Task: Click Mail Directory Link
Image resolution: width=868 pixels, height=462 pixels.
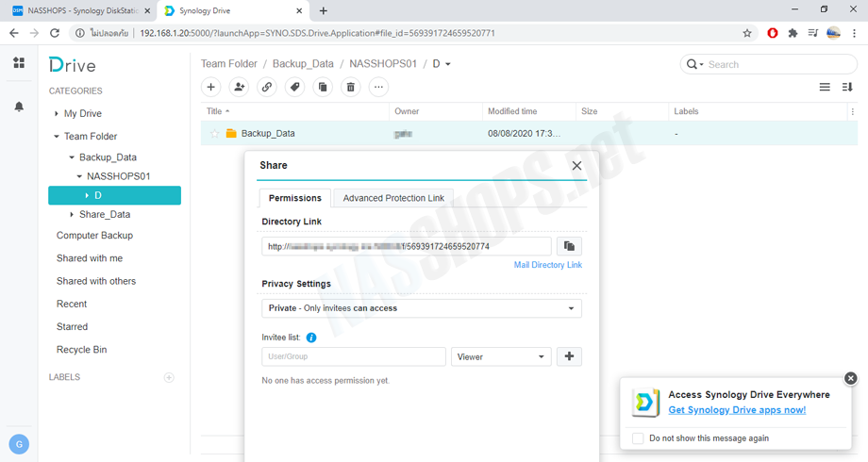Action: tap(548, 265)
